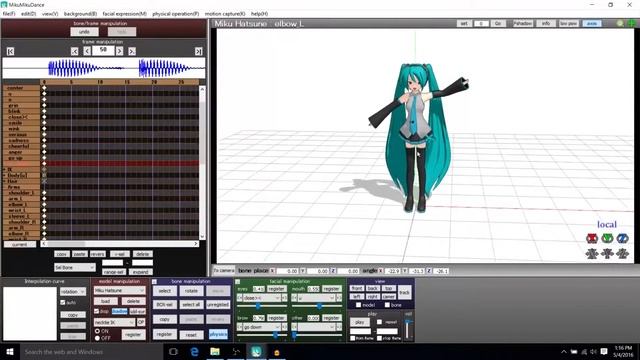Viewport: 640px width, 360px height.
Task: Click the green cross camera move icon
Action: click(631, 24)
